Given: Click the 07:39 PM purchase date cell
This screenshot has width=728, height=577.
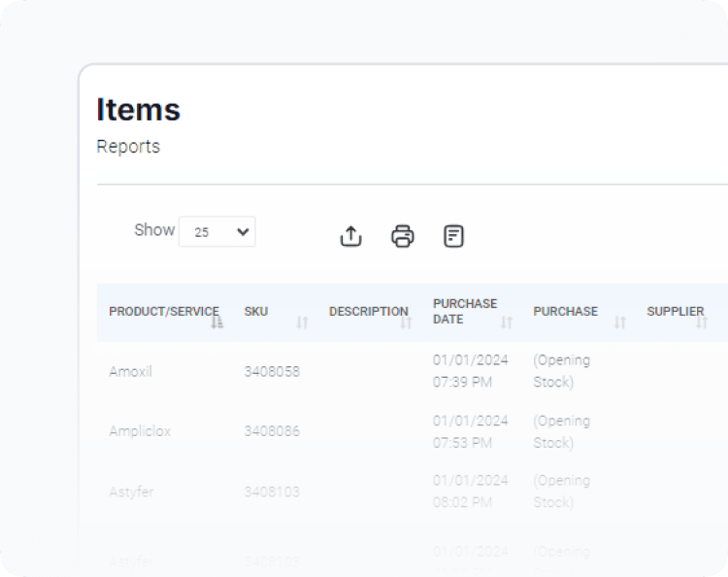Looking at the screenshot, I should tap(471, 371).
